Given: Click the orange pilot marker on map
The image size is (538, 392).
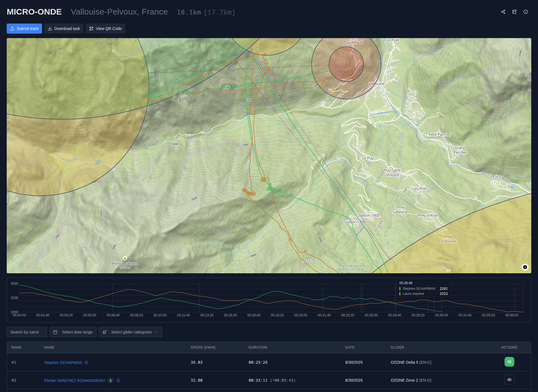Looking at the screenshot, I should tap(205, 74).
